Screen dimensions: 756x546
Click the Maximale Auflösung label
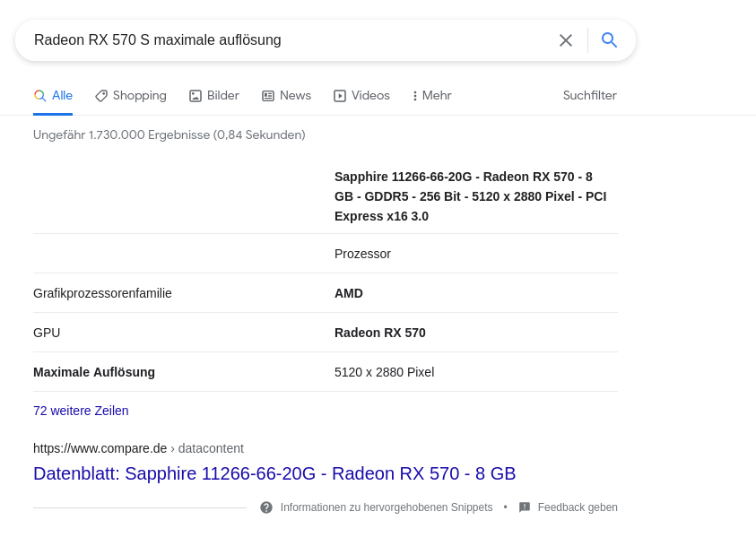[94, 372]
